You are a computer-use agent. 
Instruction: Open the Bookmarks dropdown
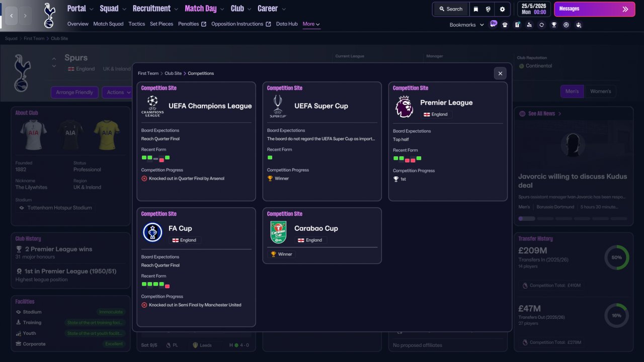(467, 25)
